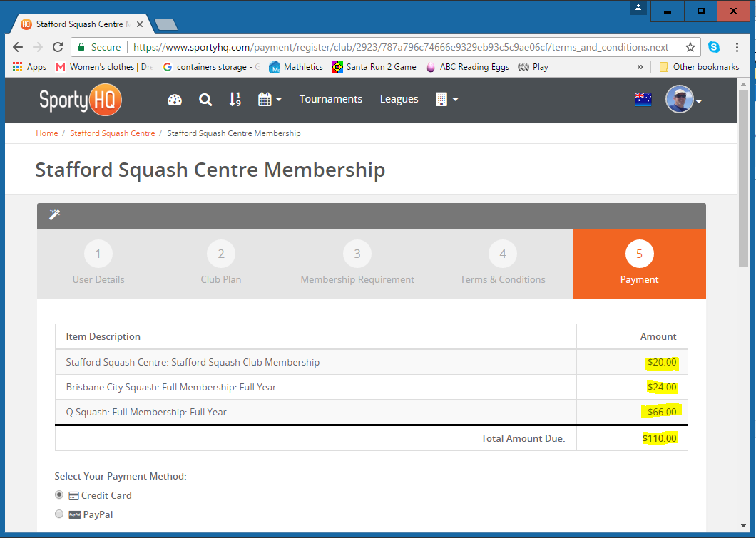Expand the calendar dropdown in navbar
Screen dimensions: 756x538
(270, 100)
